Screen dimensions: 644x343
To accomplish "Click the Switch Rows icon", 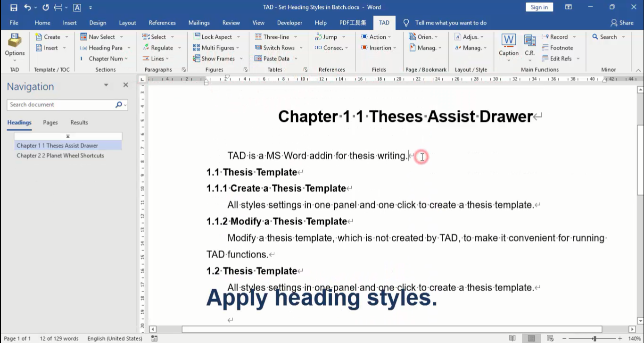I will pyautogui.click(x=258, y=48).
